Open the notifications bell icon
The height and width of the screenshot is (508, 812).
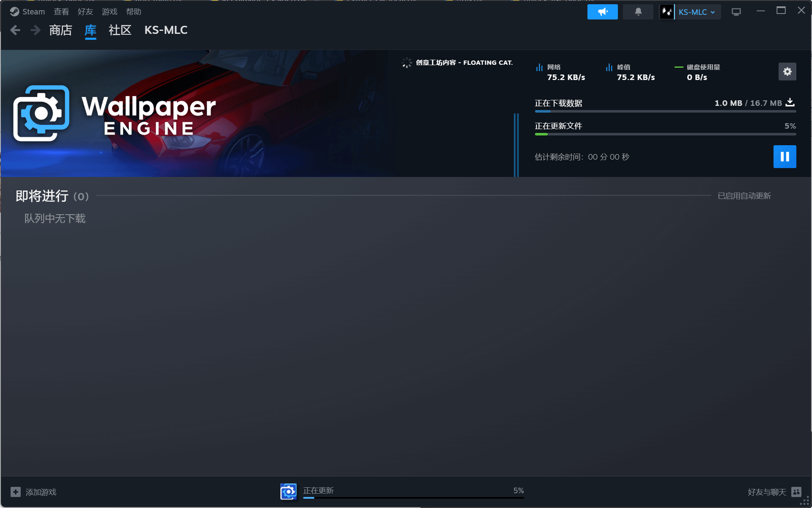pos(638,12)
